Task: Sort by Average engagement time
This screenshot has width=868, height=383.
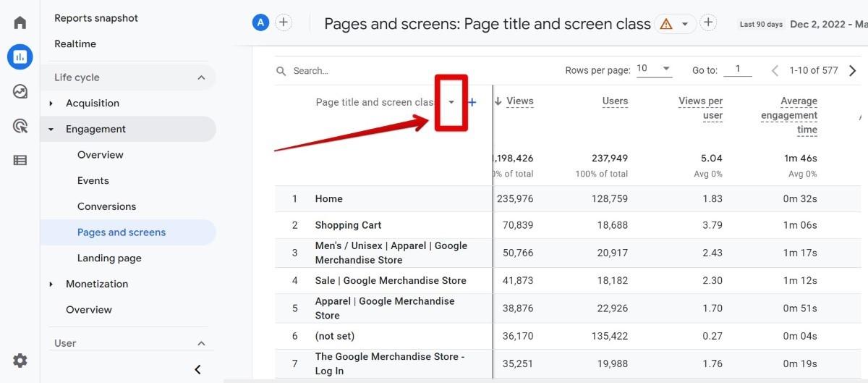Action: coord(789,116)
